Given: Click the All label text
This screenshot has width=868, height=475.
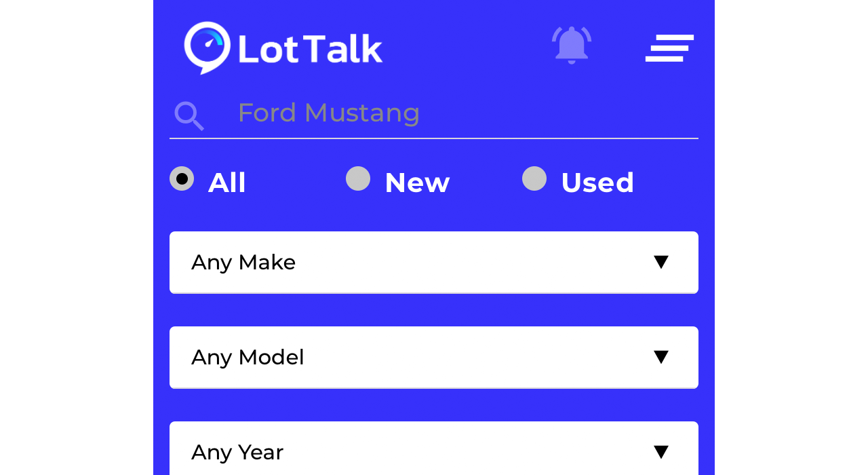Looking at the screenshot, I should point(227,183).
